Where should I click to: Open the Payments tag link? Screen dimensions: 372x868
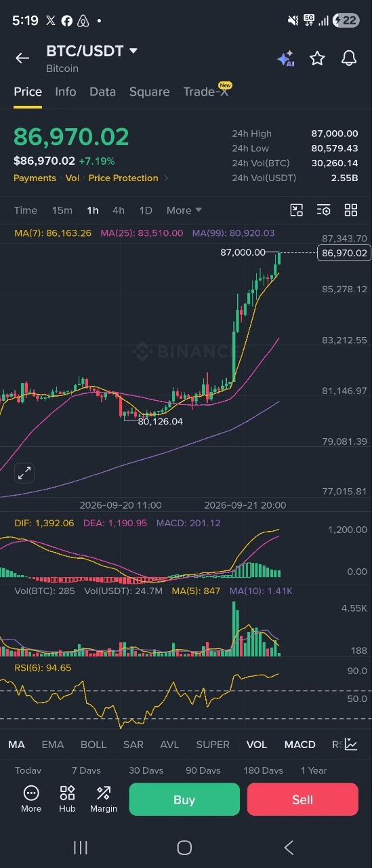[35, 178]
